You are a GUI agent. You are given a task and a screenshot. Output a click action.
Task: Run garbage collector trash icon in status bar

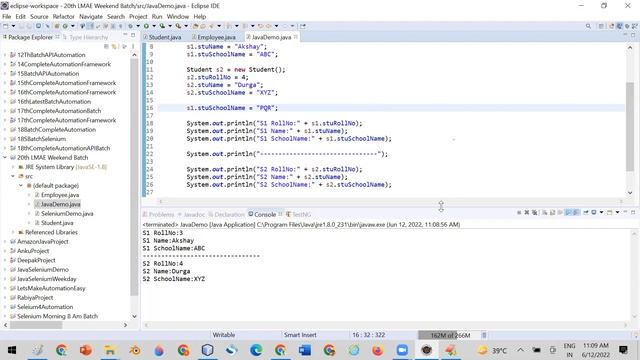[484, 335]
